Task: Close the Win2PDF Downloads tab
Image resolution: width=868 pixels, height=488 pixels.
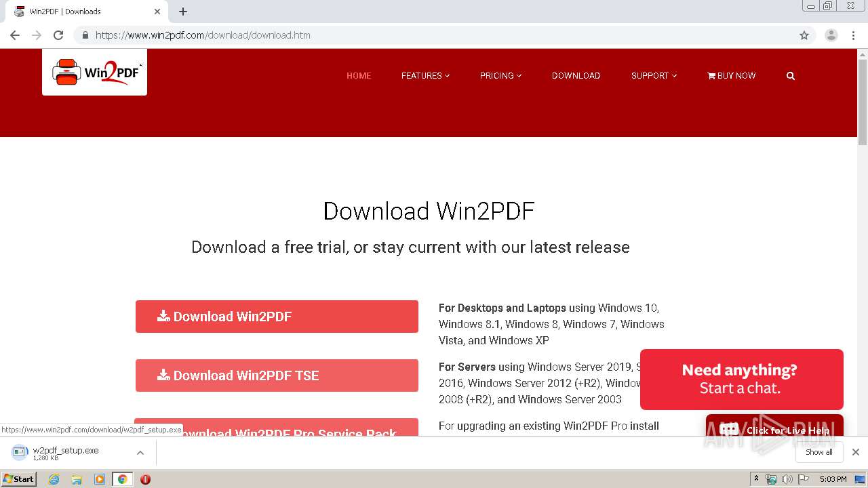Action: (x=157, y=12)
